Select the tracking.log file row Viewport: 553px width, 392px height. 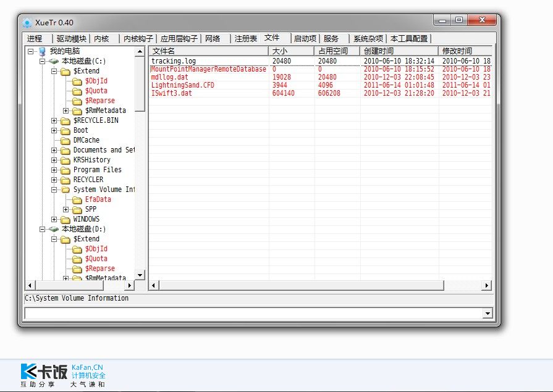[320, 61]
